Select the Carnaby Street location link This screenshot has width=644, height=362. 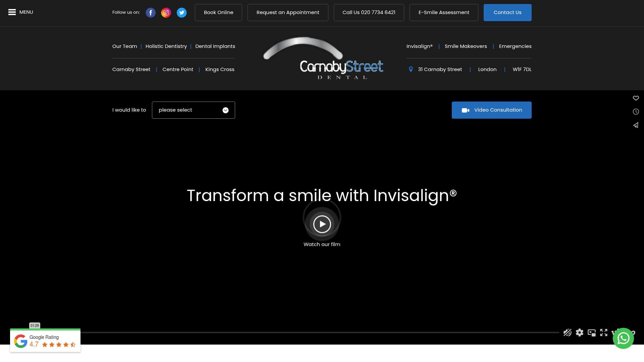click(x=131, y=69)
